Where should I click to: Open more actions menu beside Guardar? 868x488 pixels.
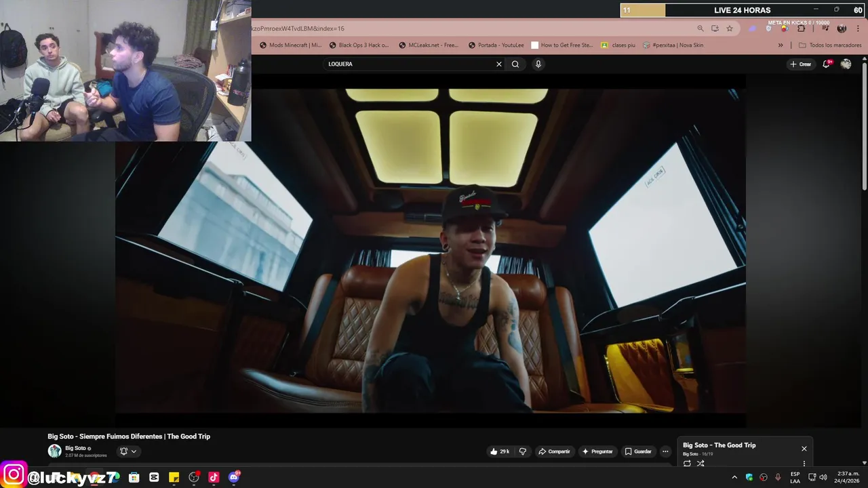(x=665, y=451)
